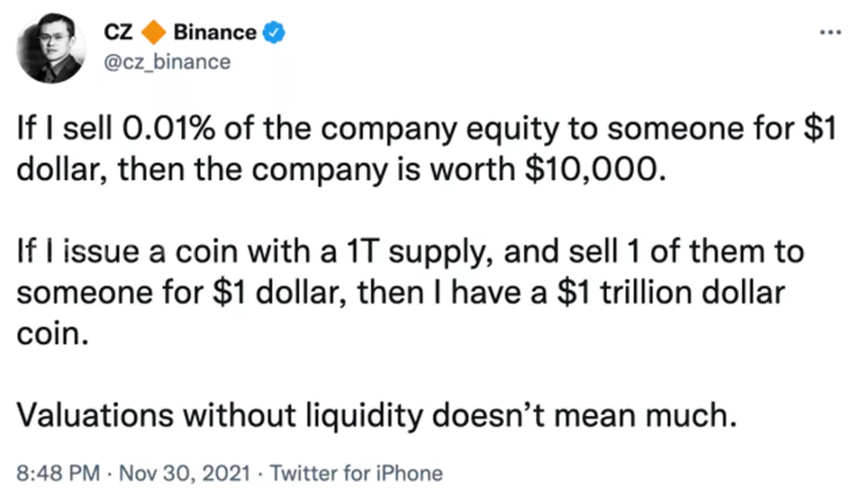
Task: Open the "Twitter for iPhone" source link
Action: pyautogui.click(x=356, y=473)
